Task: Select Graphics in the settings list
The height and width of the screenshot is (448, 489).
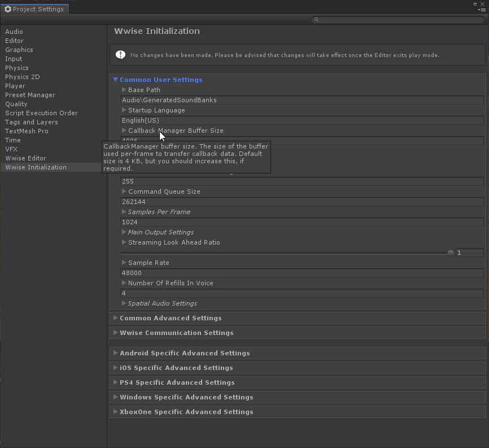Action: [x=19, y=50]
